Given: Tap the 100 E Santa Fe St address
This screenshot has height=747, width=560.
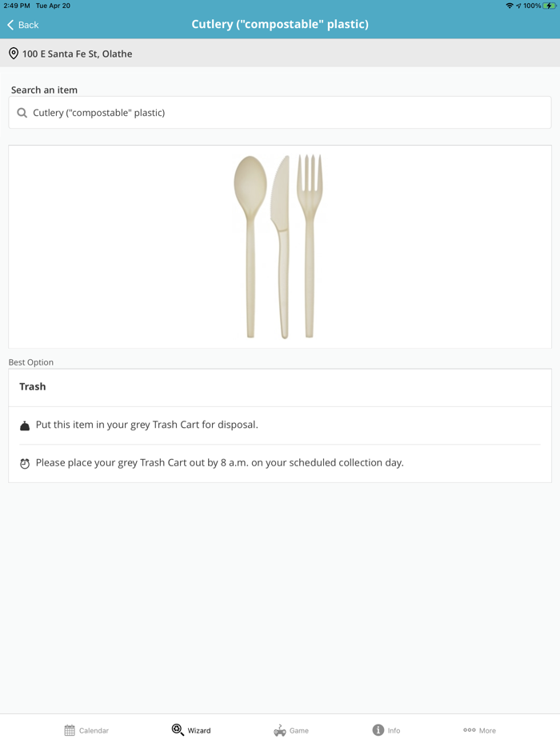Looking at the screenshot, I should (x=78, y=54).
